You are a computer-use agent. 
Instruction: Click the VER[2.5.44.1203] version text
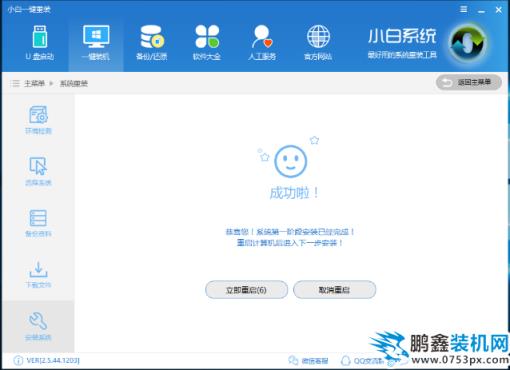click(x=53, y=360)
